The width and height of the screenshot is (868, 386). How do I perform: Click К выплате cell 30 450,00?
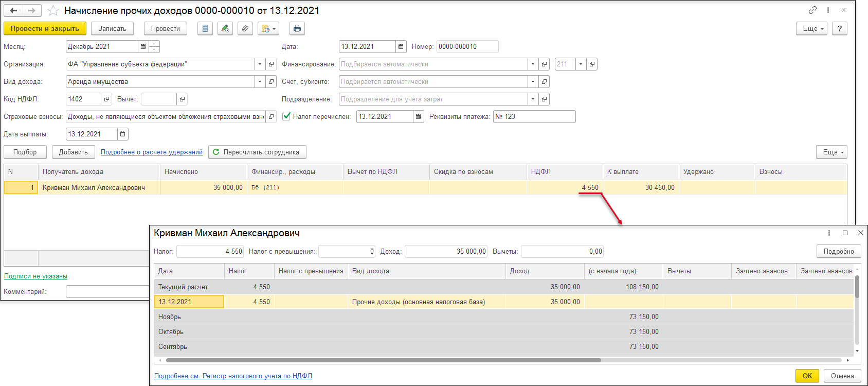click(641, 188)
